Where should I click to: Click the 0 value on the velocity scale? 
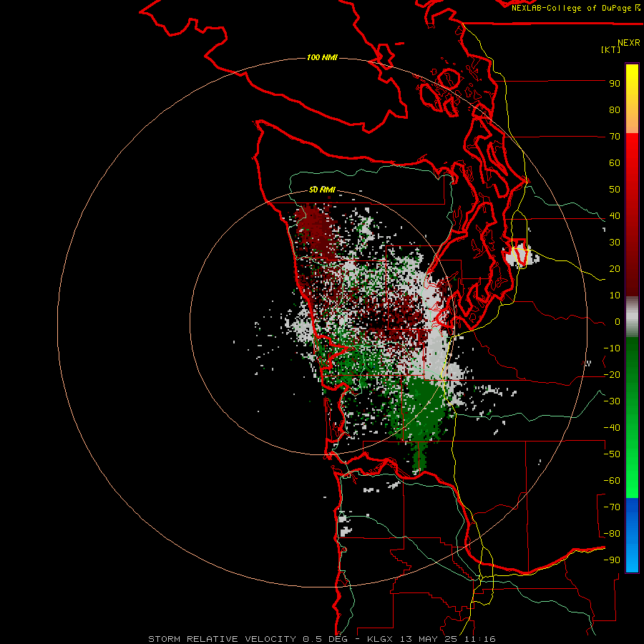pos(618,322)
